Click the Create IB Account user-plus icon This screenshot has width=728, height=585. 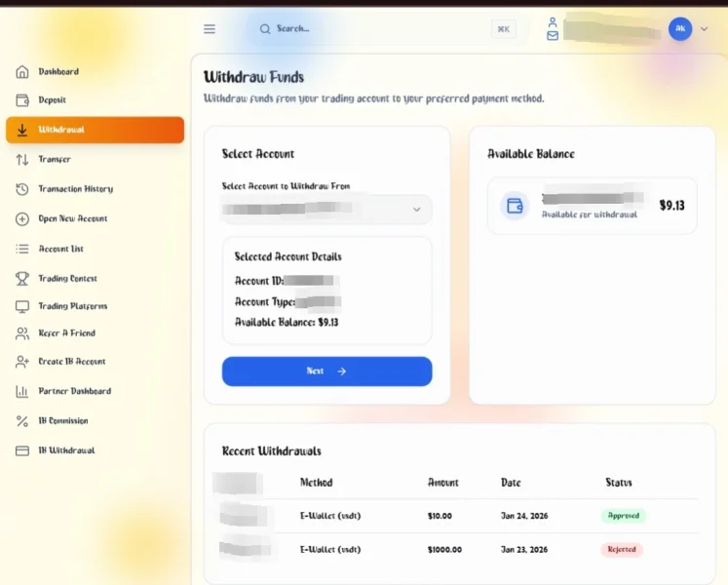click(21, 362)
